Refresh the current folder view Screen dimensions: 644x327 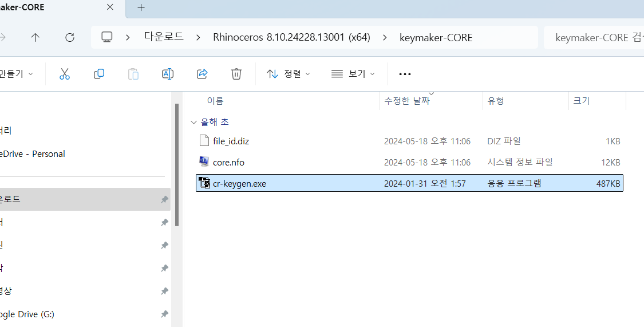pos(70,37)
